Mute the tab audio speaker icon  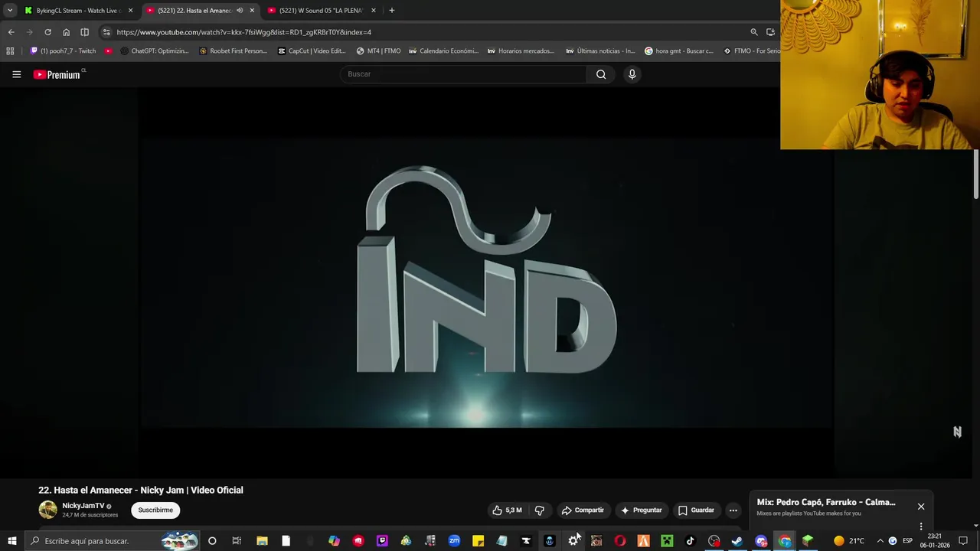(x=240, y=11)
